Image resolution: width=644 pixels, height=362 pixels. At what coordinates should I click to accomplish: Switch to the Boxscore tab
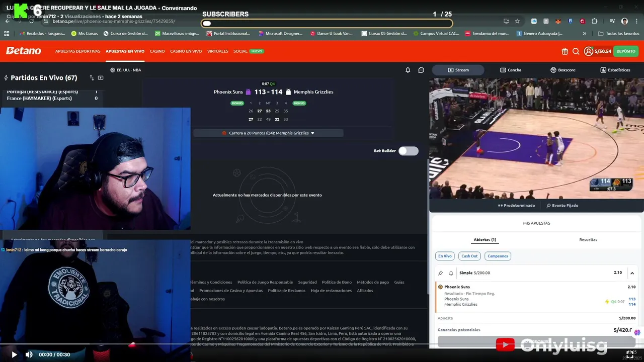coord(563,70)
